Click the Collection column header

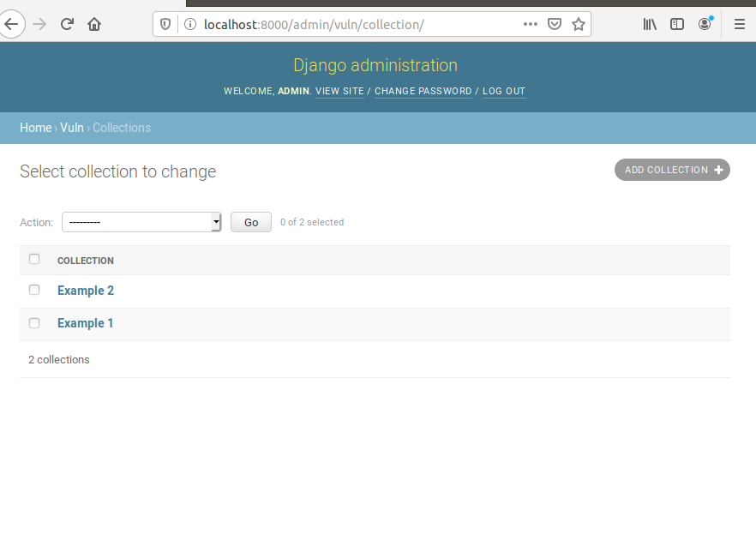pos(86,261)
